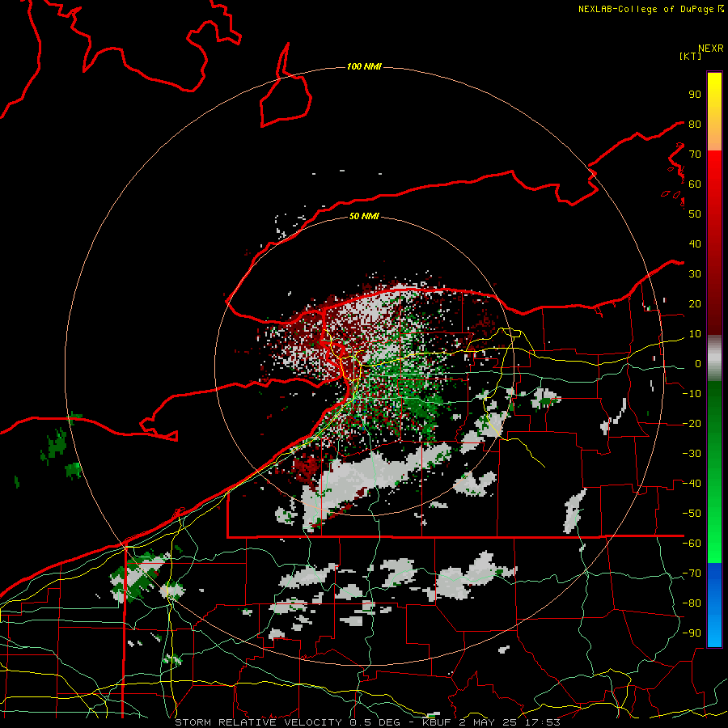728x728 pixels.
Task: Click the Storm Relative Velocity caption text
Action: coord(367,722)
